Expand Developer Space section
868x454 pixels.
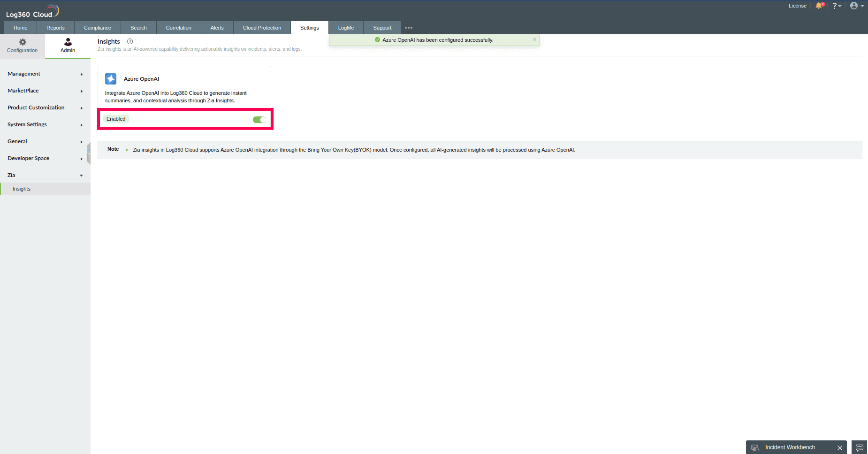click(45, 158)
